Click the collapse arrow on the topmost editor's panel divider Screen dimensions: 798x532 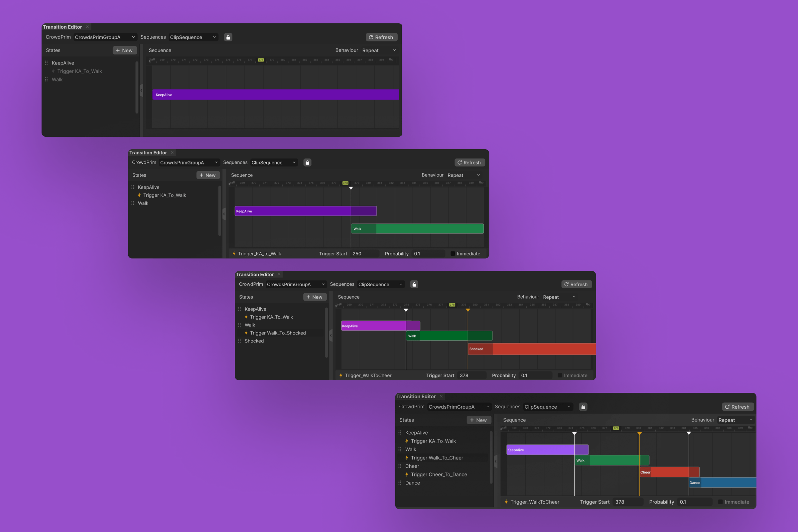[142, 90]
